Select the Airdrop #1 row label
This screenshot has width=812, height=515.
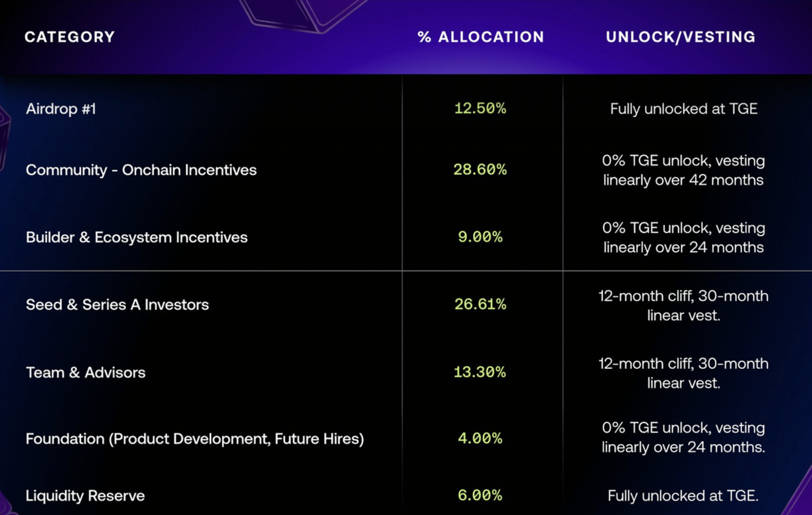point(61,108)
